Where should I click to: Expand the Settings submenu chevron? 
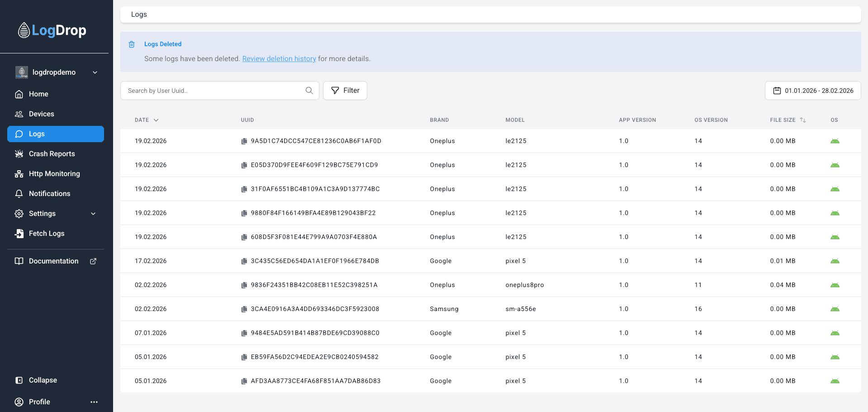tap(93, 214)
